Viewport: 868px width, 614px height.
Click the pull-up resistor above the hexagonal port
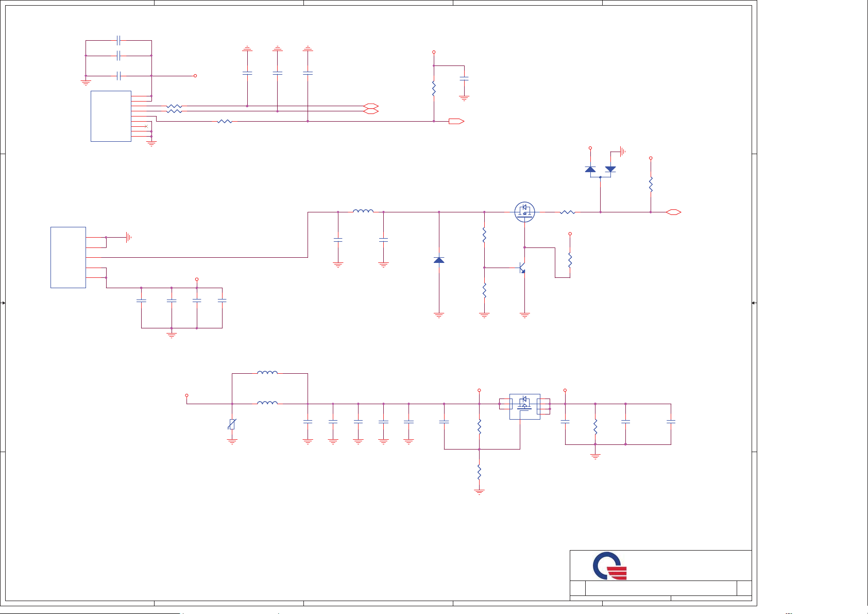(651, 185)
